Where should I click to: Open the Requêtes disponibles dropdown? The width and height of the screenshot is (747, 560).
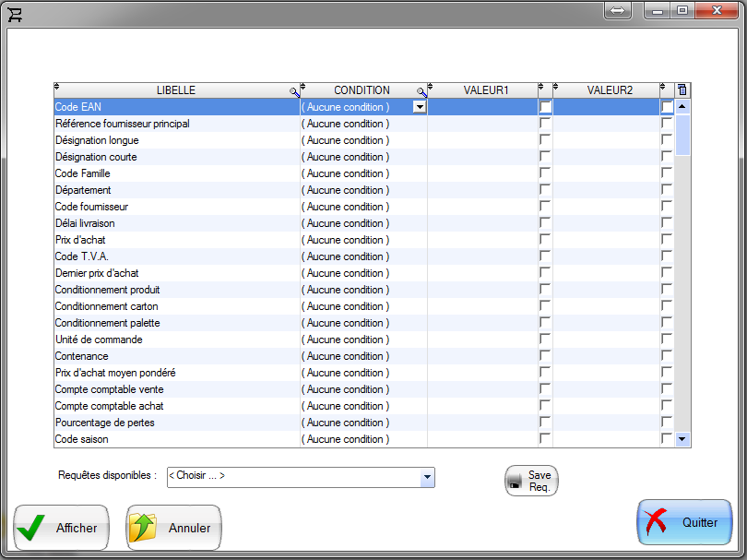tap(427, 477)
